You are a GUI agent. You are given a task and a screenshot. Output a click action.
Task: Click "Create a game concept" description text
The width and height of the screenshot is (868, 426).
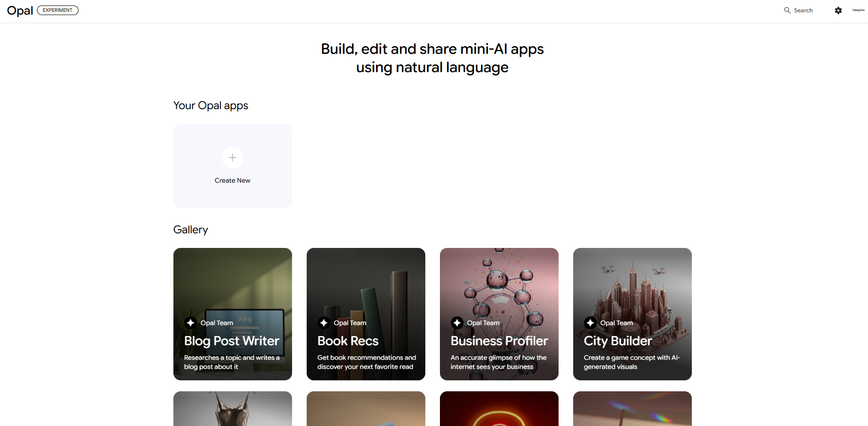point(632,362)
